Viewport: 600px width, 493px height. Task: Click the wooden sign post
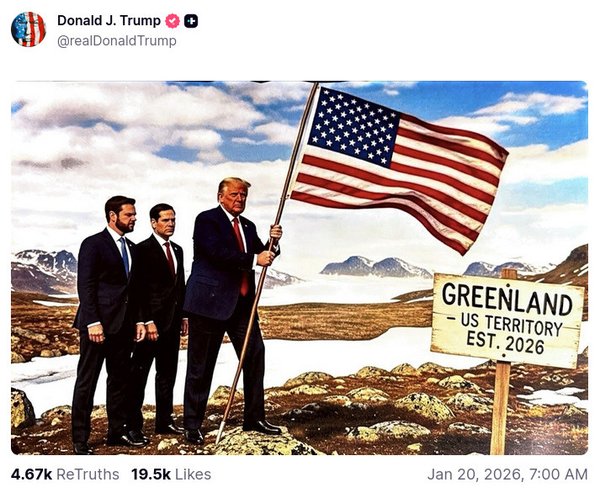501,406
